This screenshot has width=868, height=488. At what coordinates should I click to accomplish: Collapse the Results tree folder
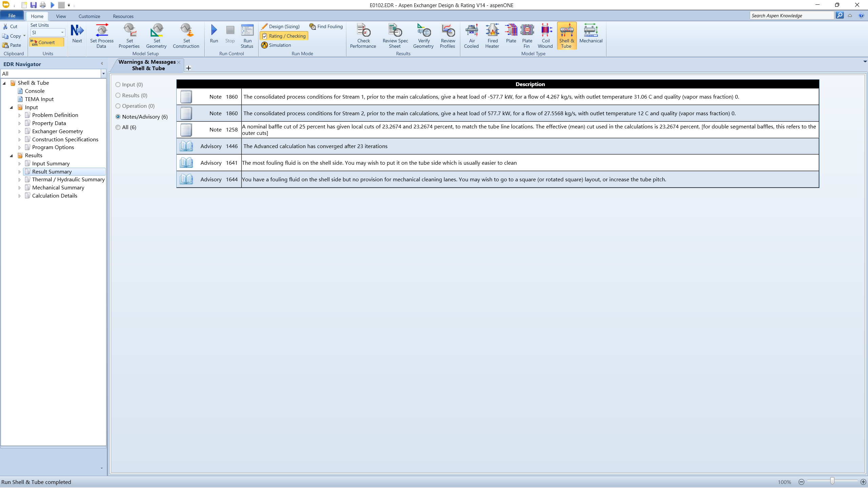11,156
